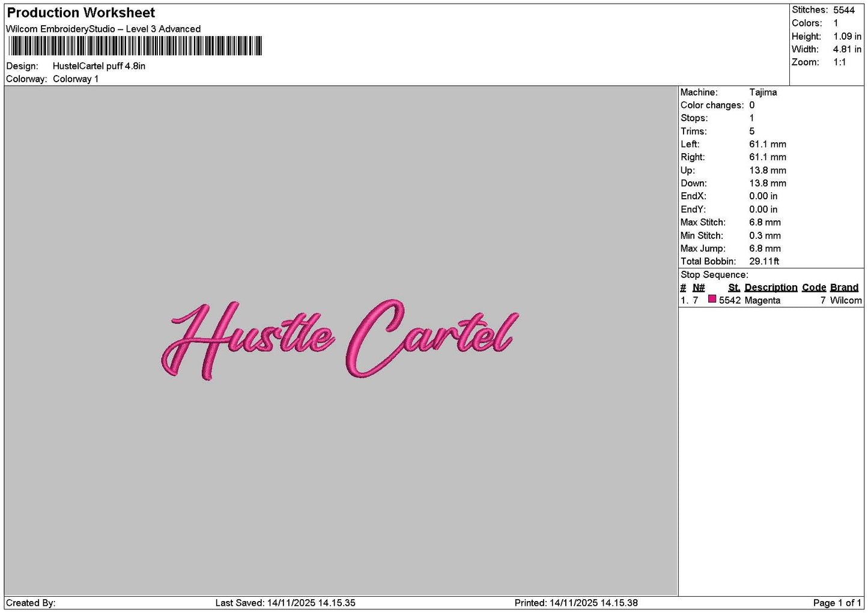The height and width of the screenshot is (613, 868).
Task: Click the Page 1 of 1 indicator
Action: (x=837, y=603)
